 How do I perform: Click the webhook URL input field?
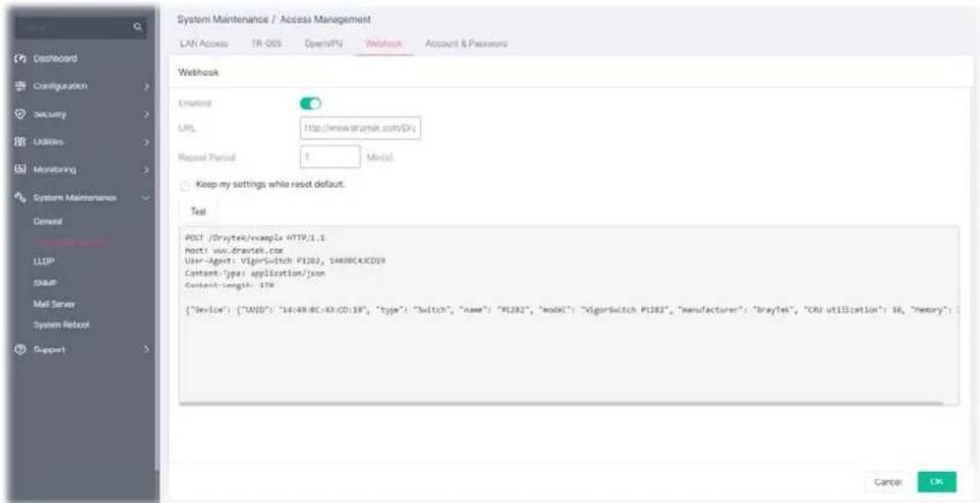point(361,129)
